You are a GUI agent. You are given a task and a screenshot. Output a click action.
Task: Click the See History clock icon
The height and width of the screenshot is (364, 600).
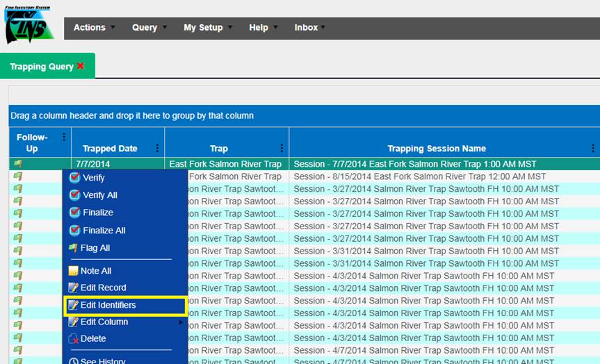click(x=74, y=361)
